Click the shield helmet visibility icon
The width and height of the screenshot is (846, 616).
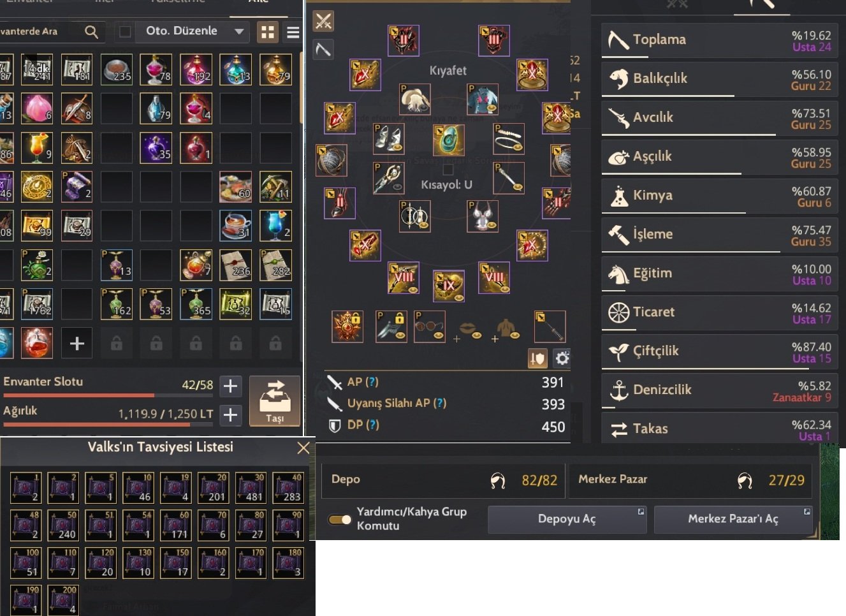(538, 358)
